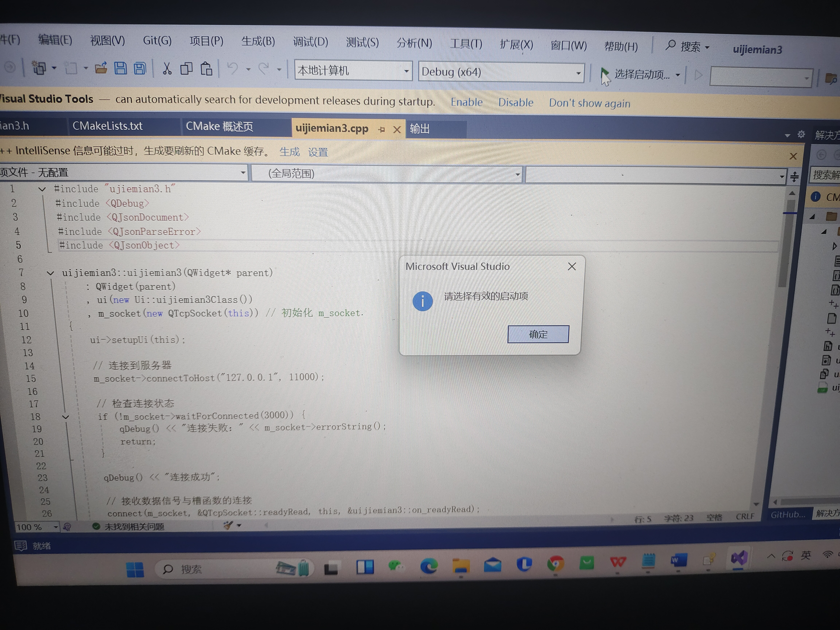
Task: Click the Copy icon in toolbar
Action: pos(186,69)
